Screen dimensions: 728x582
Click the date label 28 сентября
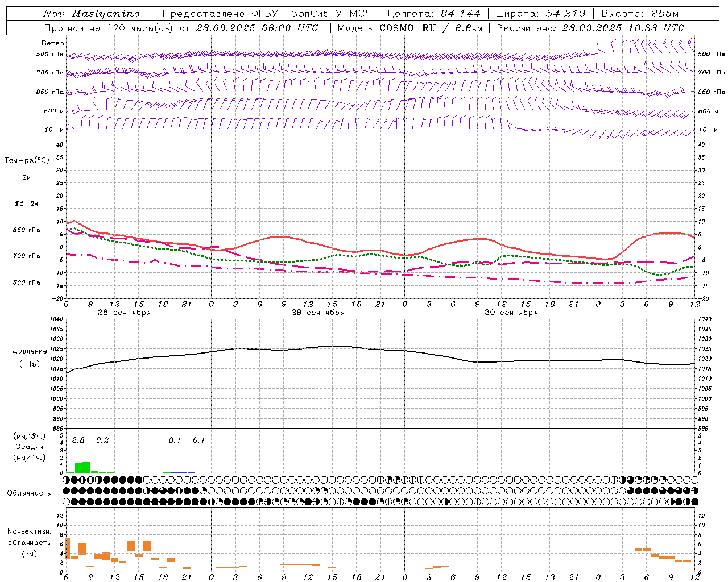[x=125, y=313]
